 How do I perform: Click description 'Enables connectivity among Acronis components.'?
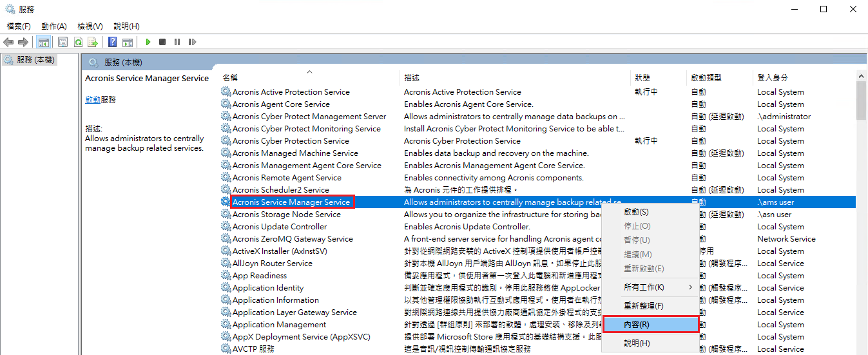[494, 177]
